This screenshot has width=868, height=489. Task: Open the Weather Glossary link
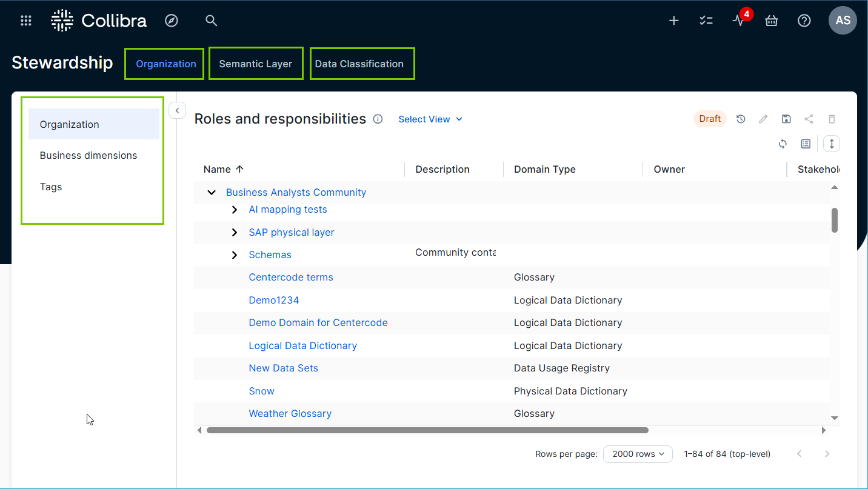290,413
